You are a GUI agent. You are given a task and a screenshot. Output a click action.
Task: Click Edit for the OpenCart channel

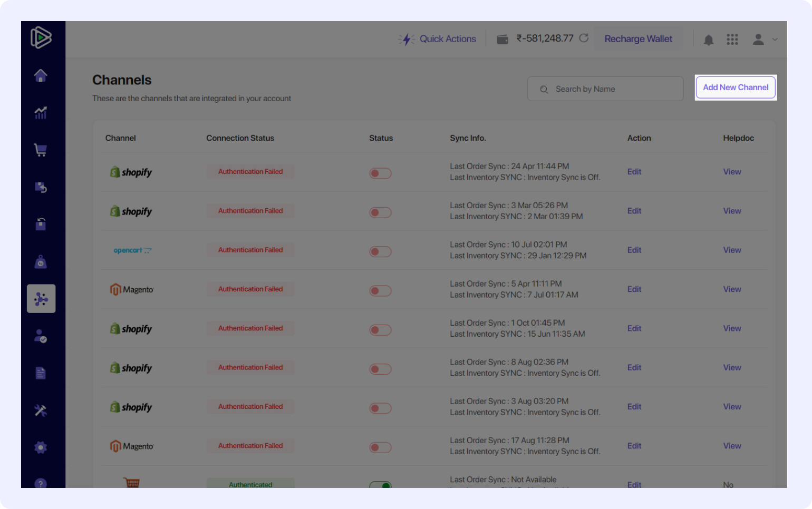634,250
